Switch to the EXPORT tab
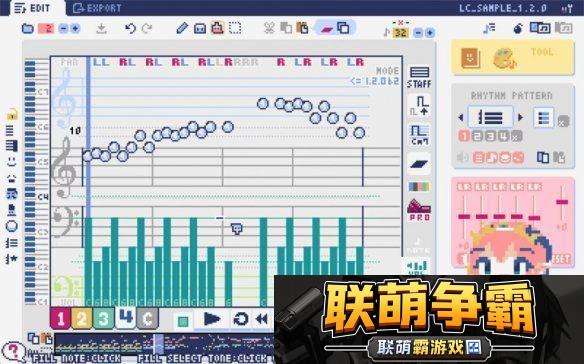The width and height of the screenshot is (584, 364). click(97, 8)
